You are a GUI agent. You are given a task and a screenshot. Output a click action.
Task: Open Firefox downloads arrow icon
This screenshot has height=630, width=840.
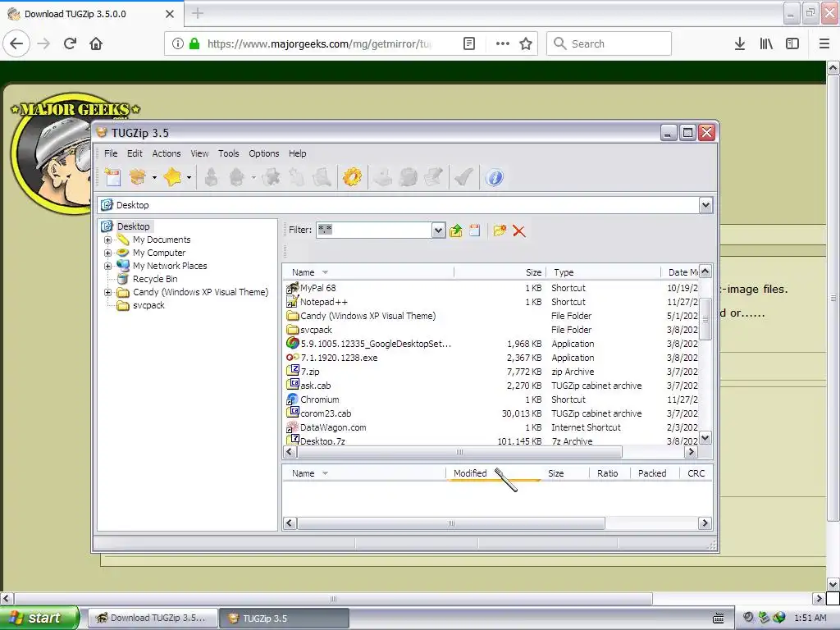(x=740, y=43)
